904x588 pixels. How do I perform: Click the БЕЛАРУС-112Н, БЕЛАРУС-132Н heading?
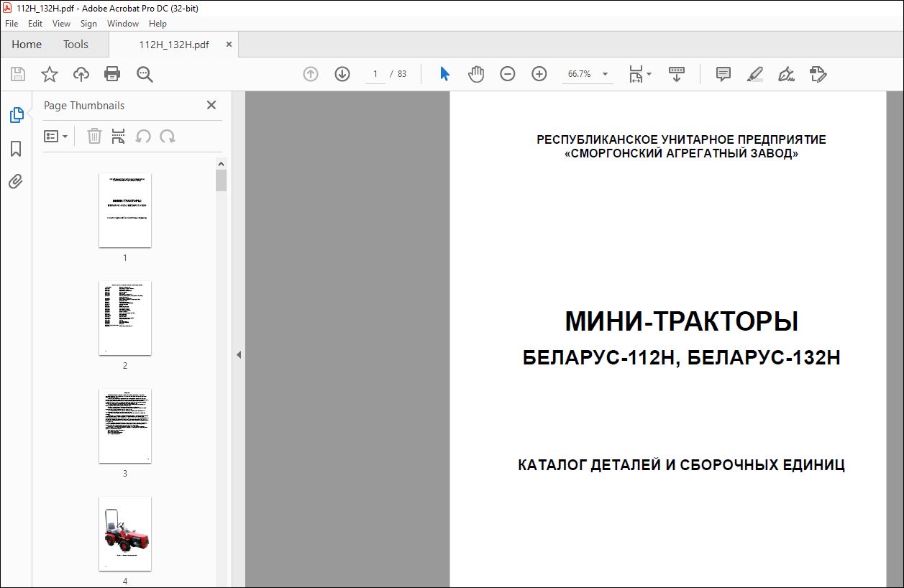pos(682,358)
